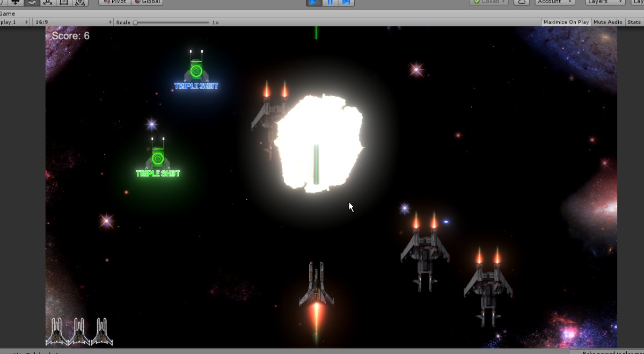Open the Display 1 dropdown

click(x=14, y=22)
